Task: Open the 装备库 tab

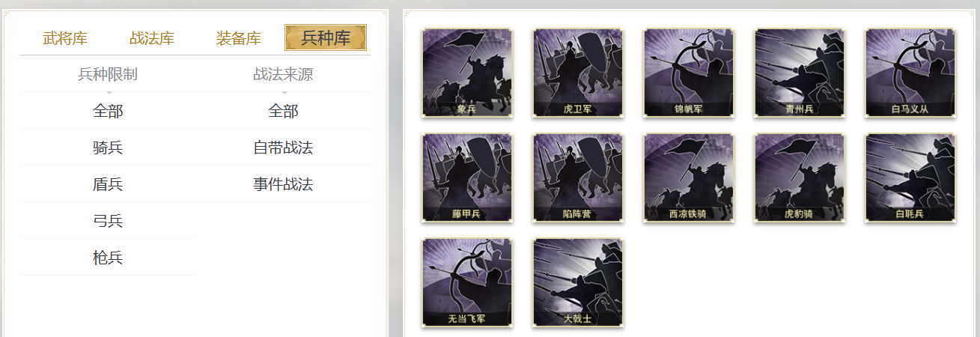Action: coord(239,38)
